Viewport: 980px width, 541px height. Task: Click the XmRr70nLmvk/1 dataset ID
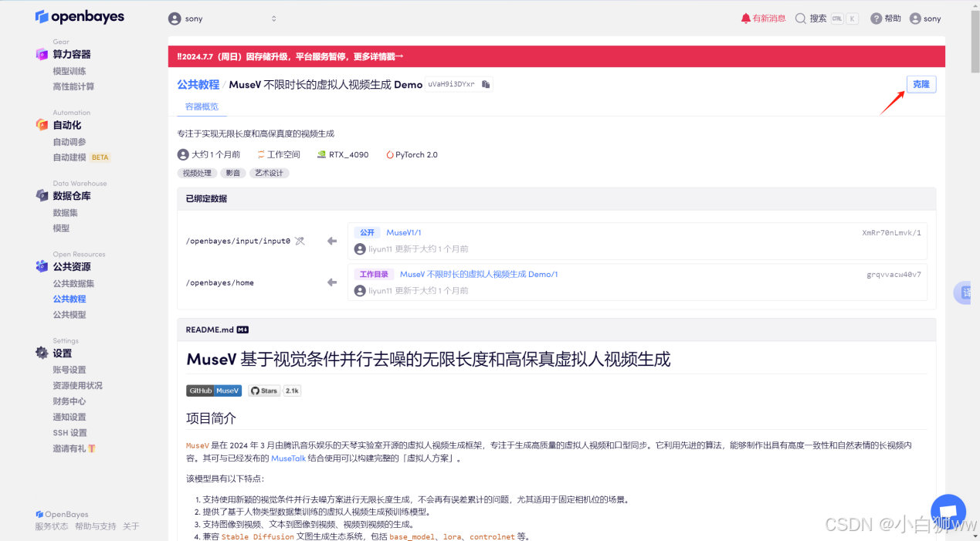point(891,232)
